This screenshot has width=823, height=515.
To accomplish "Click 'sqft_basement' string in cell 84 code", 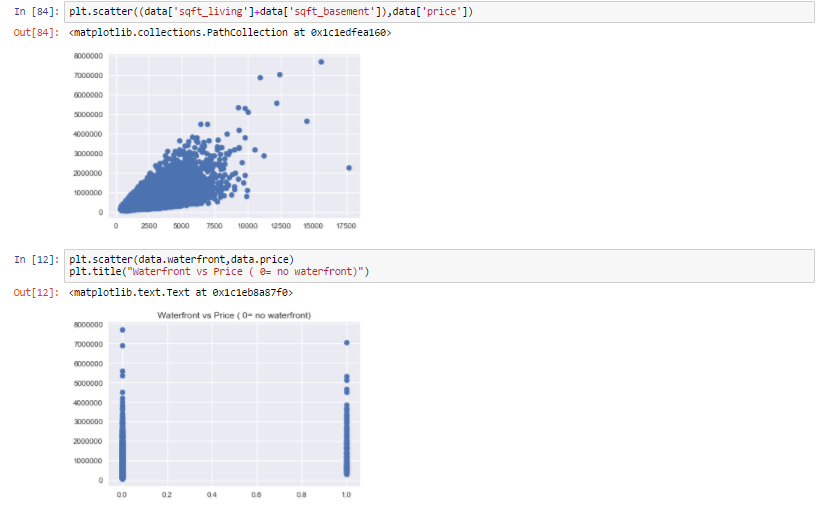I will (x=332, y=11).
